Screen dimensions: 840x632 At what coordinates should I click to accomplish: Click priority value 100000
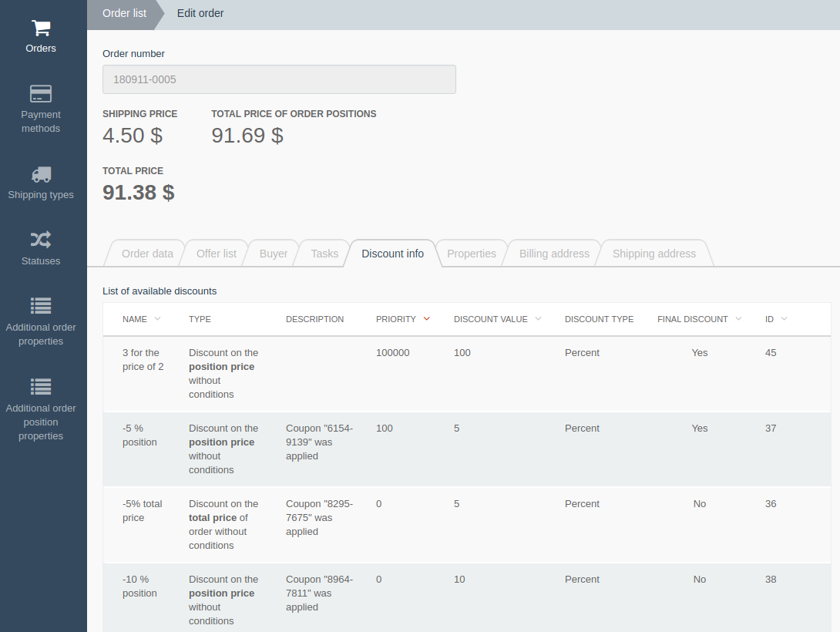pyautogui.click(x=393, y=353)
